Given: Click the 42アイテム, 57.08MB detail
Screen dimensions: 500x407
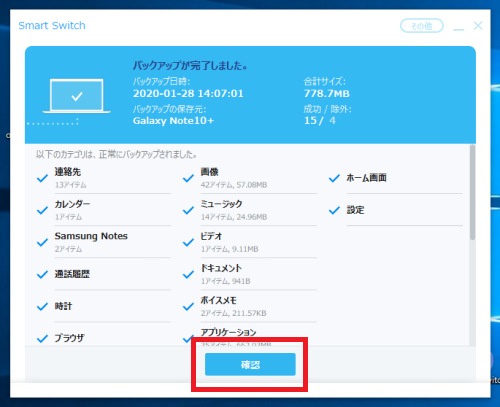Looking at the screenshot, I should [234, 185].
